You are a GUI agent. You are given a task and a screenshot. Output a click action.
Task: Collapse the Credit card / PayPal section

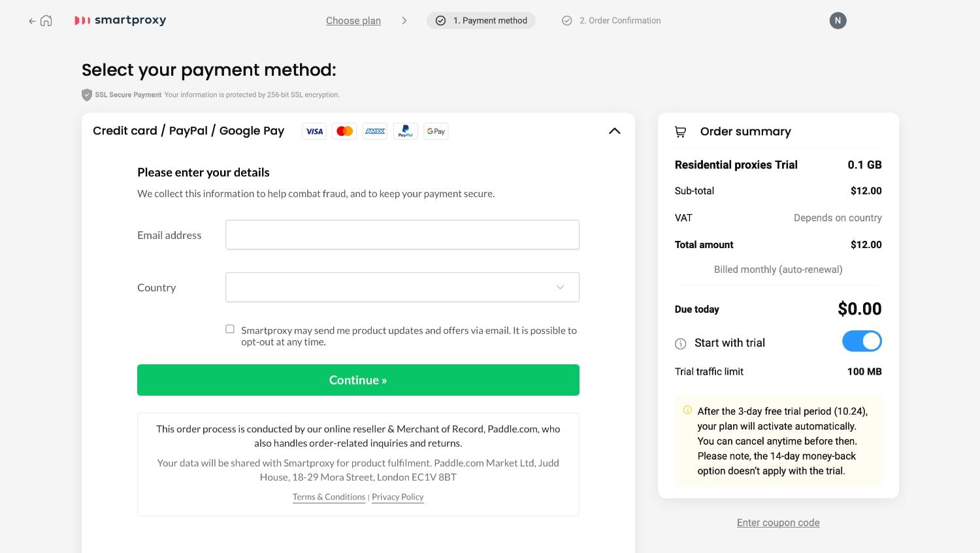(615, 131)
